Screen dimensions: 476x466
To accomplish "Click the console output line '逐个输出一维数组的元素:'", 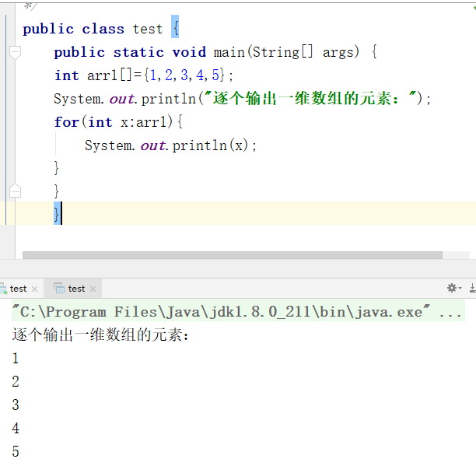I will click(100, 335).
